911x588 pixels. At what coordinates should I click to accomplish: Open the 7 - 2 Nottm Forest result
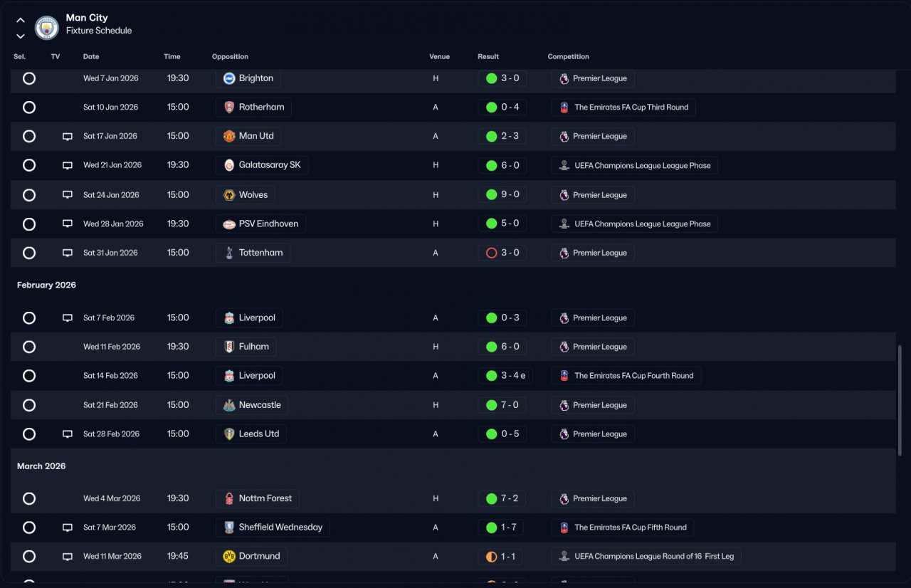click(x=502, y=498)
